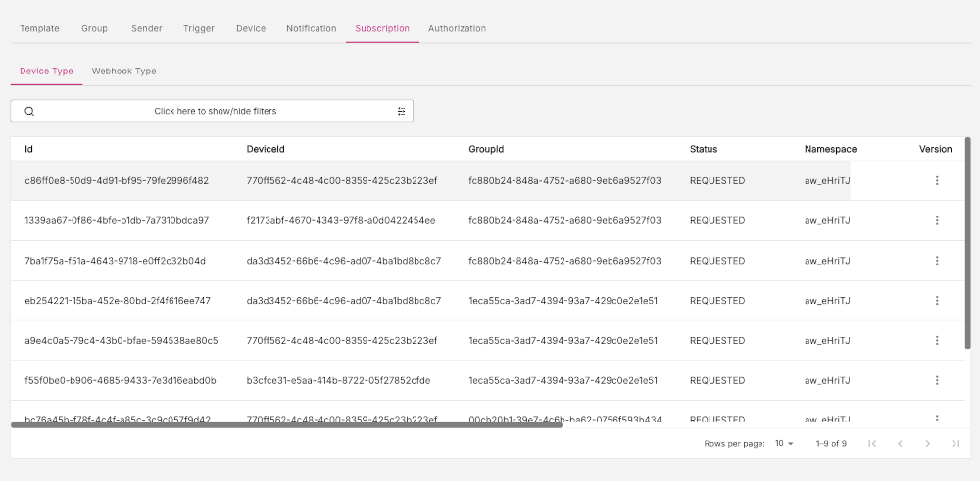The width and height of the screenshot is (980, 481).
Task: Switch to the Device tab
Action: pos(251,28)
